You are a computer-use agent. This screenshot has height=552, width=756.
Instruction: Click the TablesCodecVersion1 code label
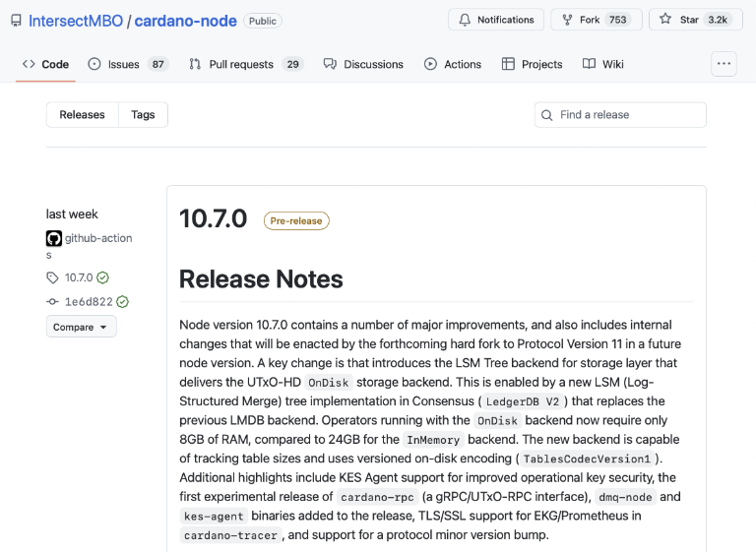pos(587,459)
